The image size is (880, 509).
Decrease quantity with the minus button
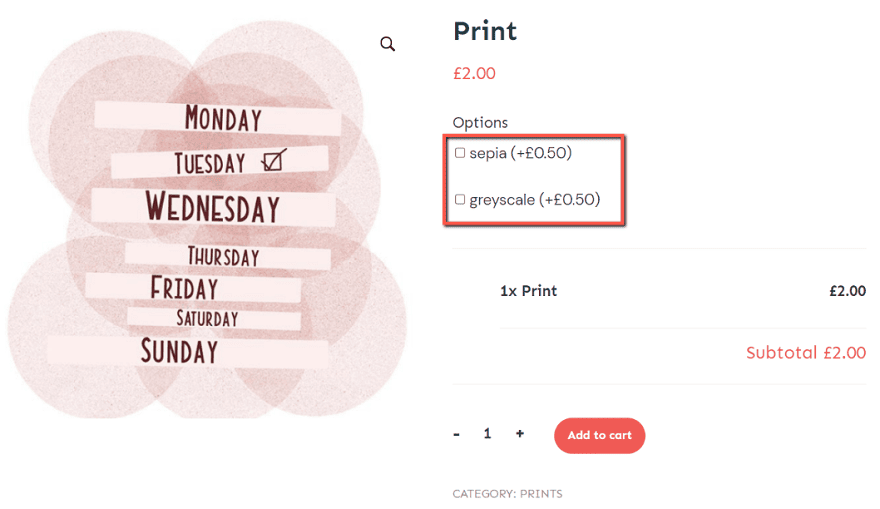tap(457, 434)
